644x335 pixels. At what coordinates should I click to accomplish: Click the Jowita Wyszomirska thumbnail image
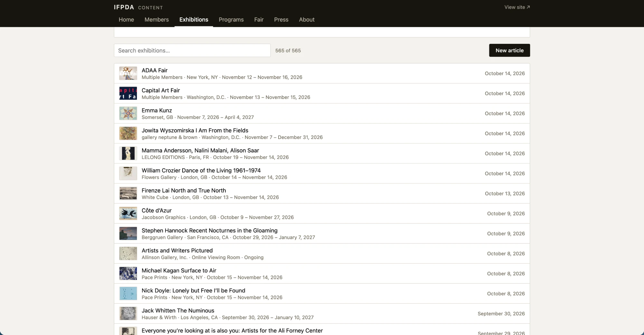tap(128, 133)
